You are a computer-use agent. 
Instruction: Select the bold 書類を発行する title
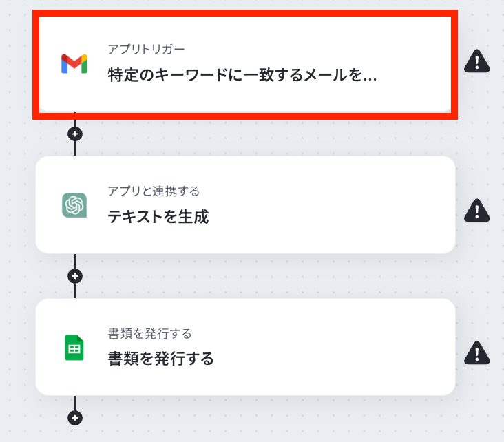coord(160,359)
